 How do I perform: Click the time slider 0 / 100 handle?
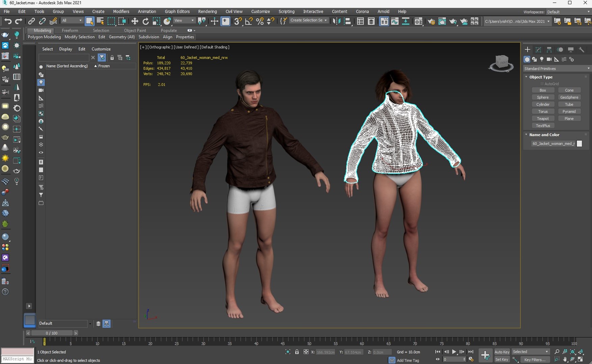[52, 333]
